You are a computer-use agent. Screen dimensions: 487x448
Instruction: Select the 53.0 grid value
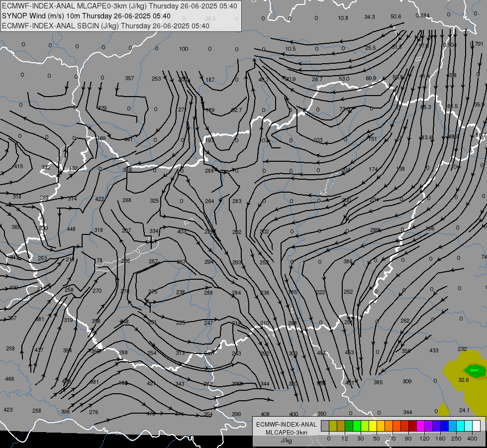344,79
